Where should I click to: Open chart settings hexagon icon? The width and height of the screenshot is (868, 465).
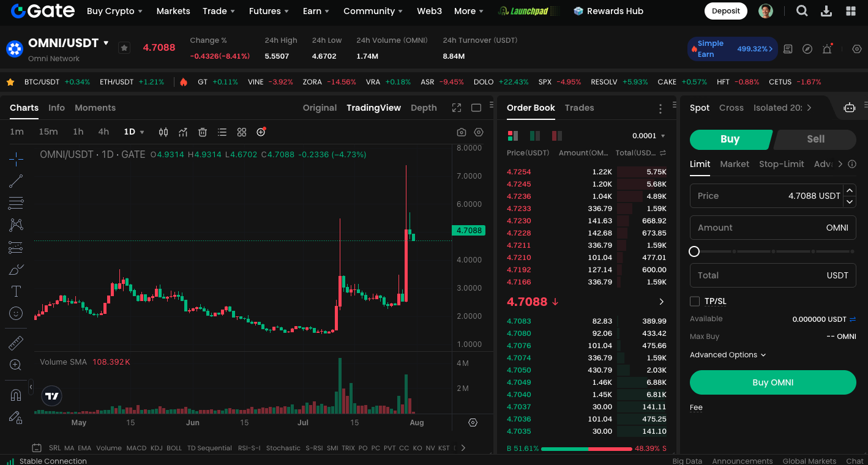coord(479,132)
